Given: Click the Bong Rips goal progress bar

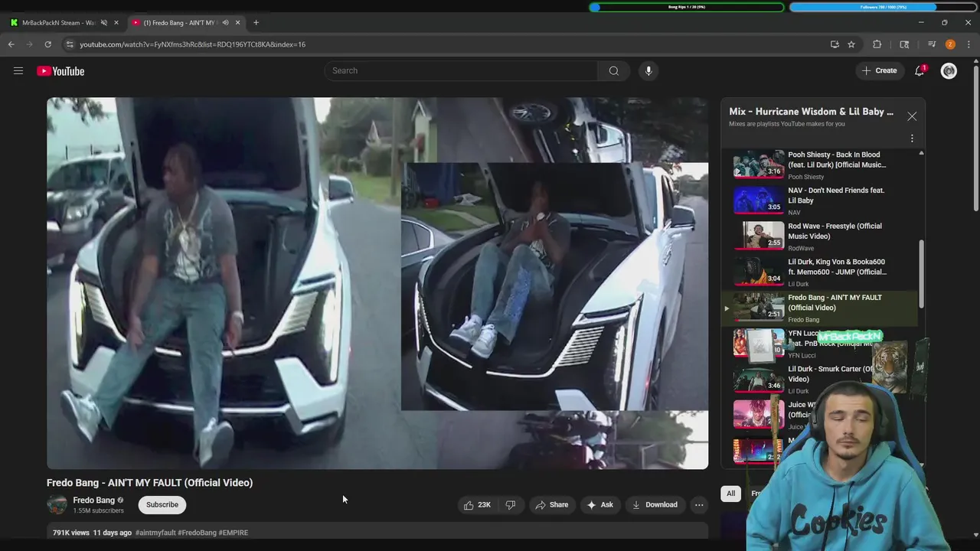Looking at the screenshot, I should pos(687,7).
